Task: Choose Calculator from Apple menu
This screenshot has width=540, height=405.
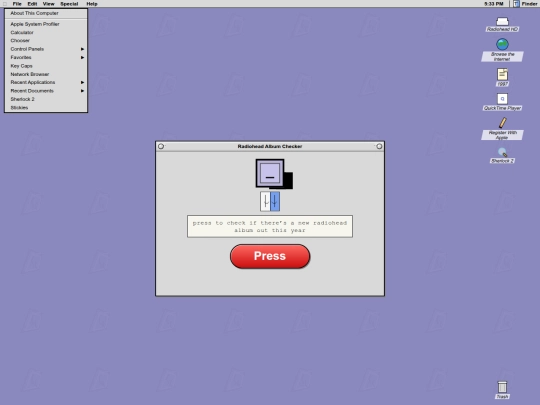Action: click(46, 32)
